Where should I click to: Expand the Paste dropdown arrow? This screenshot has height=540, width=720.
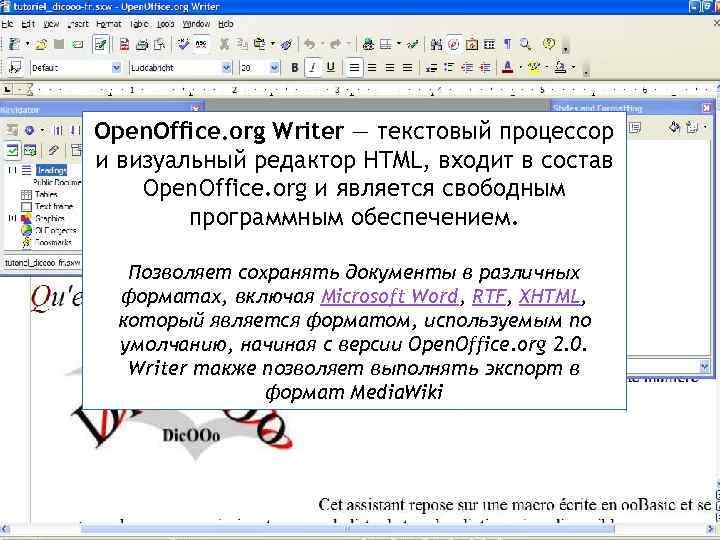[273, 45]
